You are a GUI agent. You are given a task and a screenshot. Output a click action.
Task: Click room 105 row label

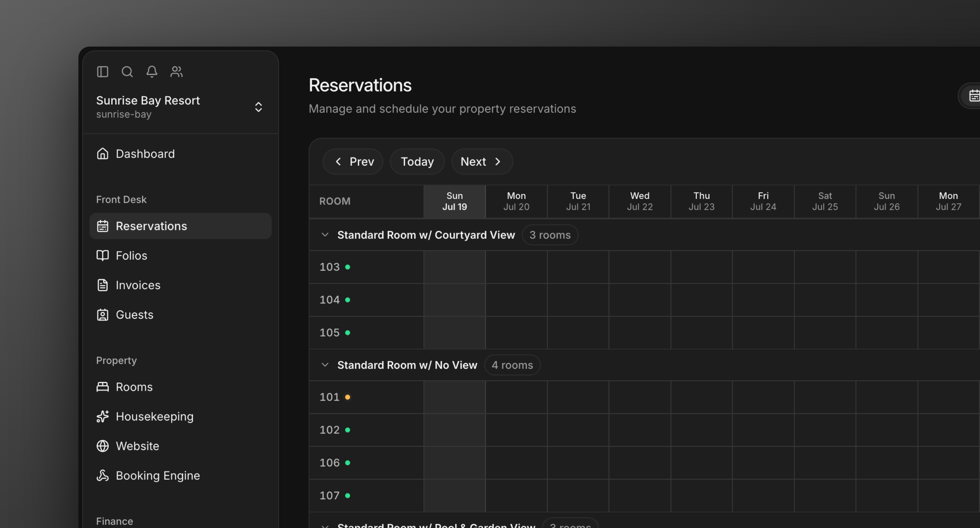click(x=329, y=333)
